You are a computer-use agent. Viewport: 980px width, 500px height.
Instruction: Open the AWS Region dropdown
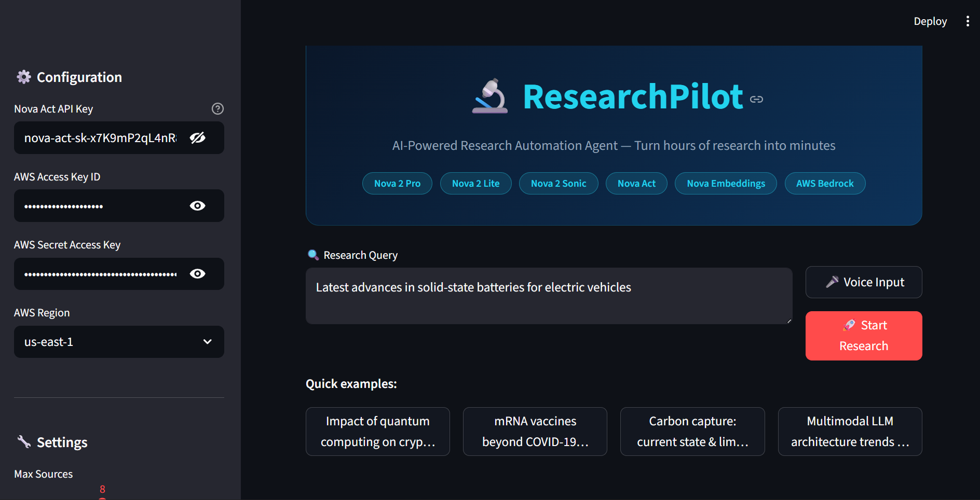(119, 342)
